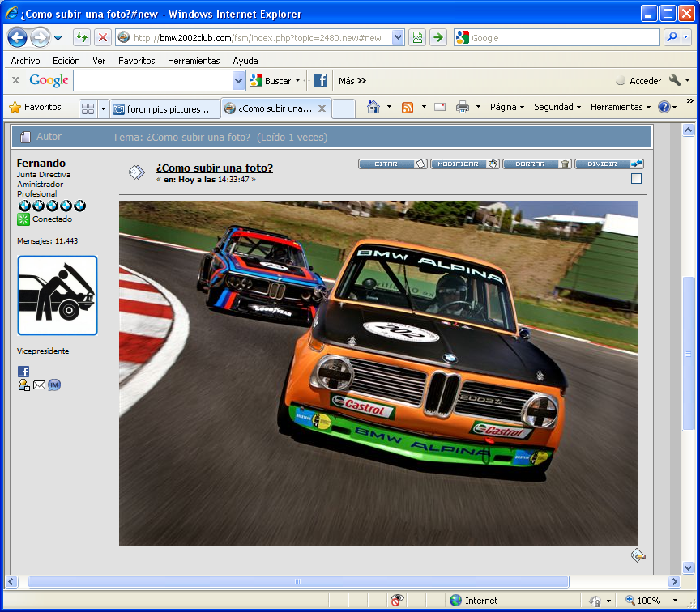700x612 pixels.
Task: Click the Quick Tabs grid icon
Action: 88,108
